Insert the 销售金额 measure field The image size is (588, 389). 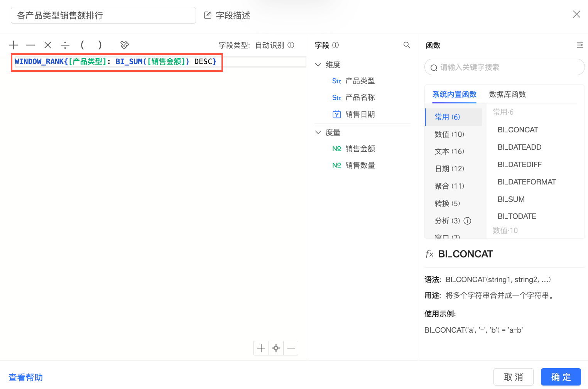point(360,149)
